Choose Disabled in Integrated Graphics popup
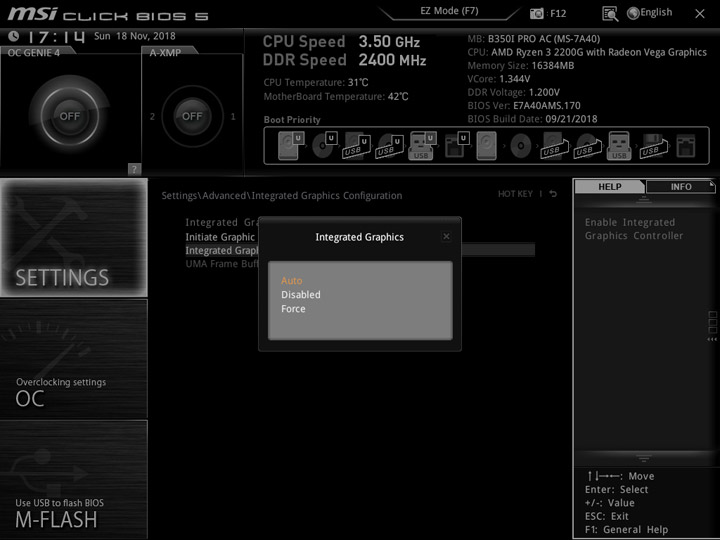This screenshot has height=540, width=720. click(301, 295)
